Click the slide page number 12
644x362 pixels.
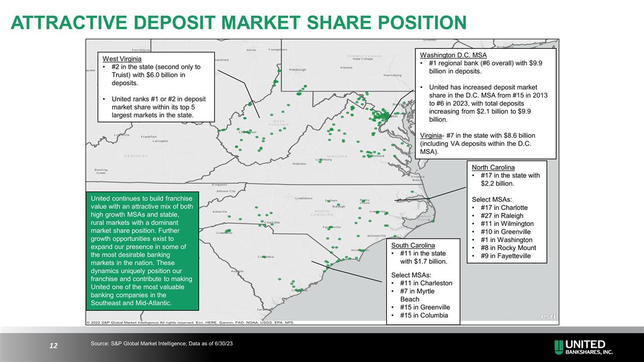tap(53, 346)
